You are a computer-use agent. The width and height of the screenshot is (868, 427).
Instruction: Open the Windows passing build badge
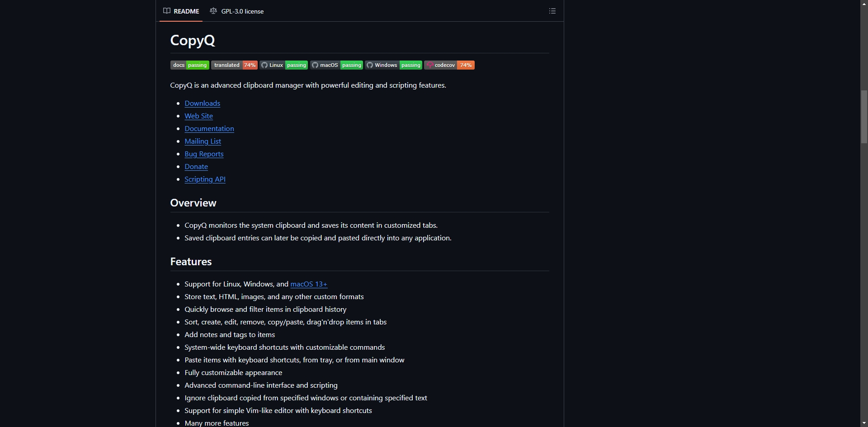click(x=394, y=65)
